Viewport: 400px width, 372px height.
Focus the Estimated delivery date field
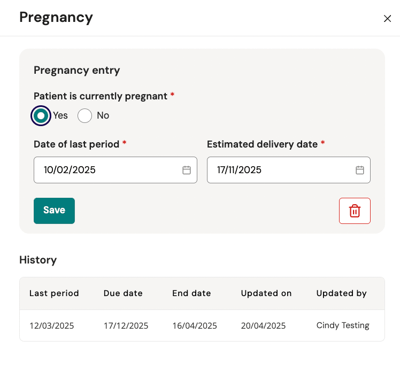tap(289, 170)
